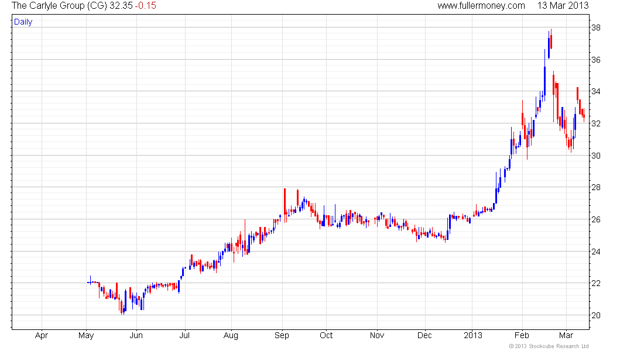Click the 'Jun' month label

tap(136, 335)
